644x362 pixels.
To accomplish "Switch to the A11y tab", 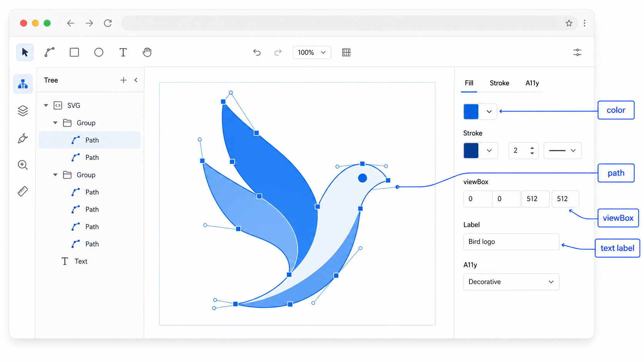I will click(x=532, y=83).
